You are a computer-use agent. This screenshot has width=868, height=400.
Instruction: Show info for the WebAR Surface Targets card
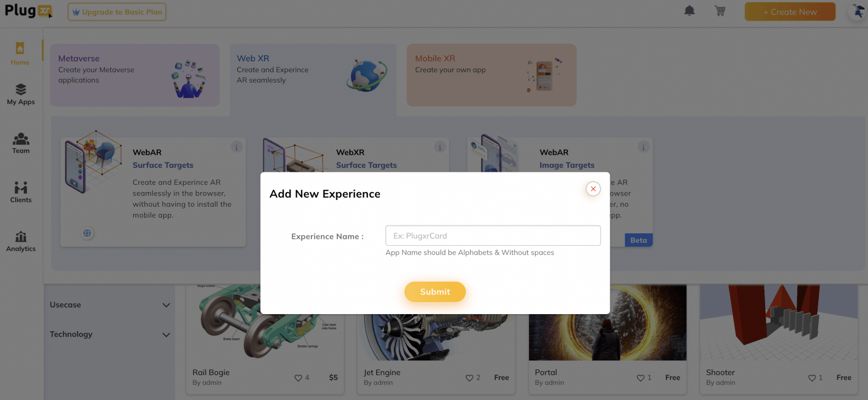pyautogui.click(x=237, y=146)
